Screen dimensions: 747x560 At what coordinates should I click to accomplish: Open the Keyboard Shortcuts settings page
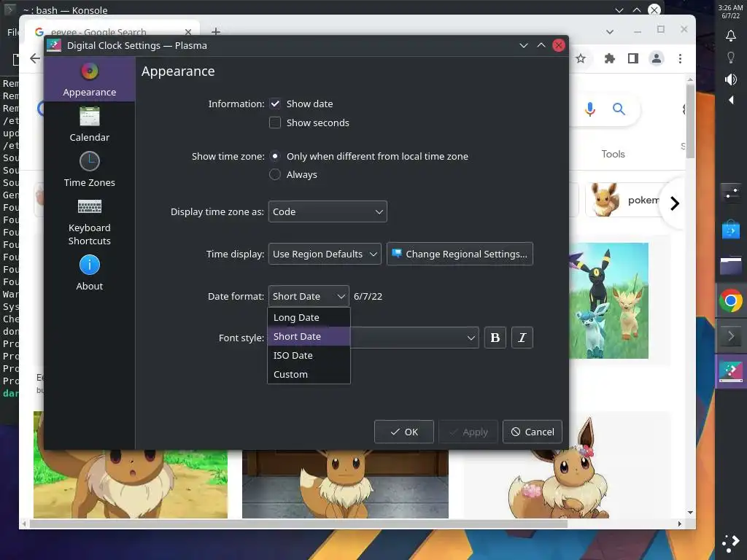[90, 222]
